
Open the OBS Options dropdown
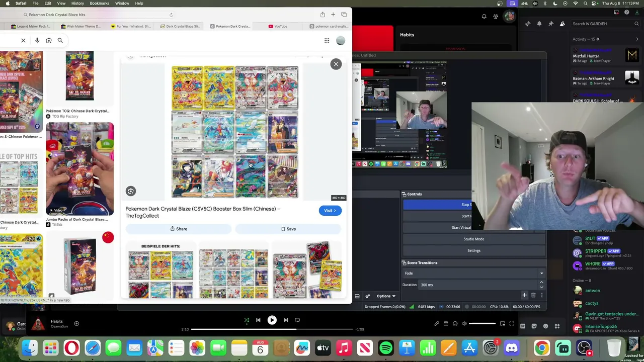tap(386, 296)
